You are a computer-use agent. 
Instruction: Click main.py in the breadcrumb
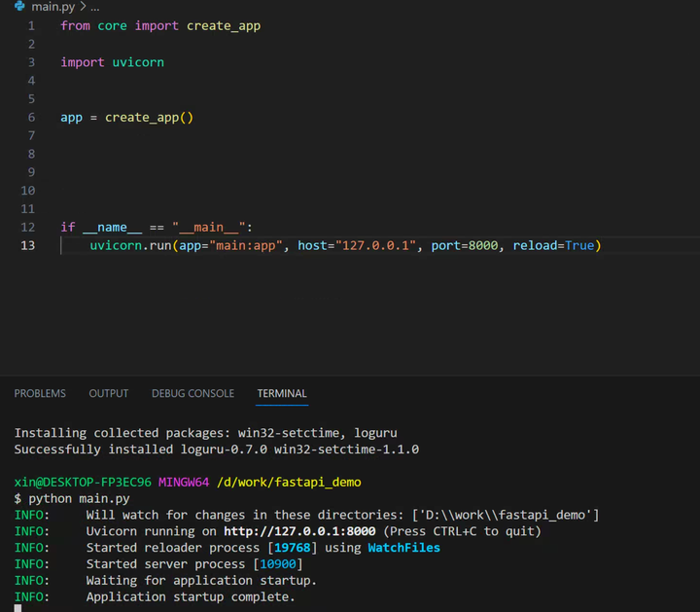tap(53, 7)
